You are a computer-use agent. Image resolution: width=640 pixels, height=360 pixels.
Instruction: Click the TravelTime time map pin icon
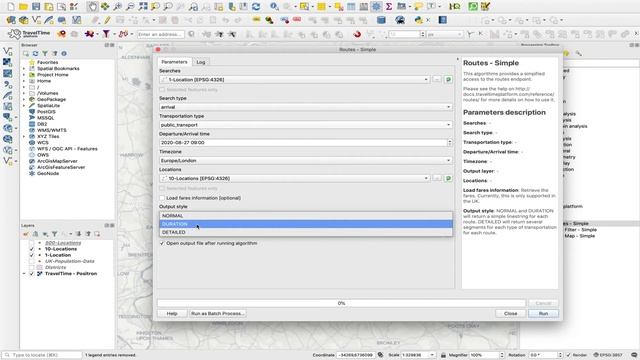61,34
